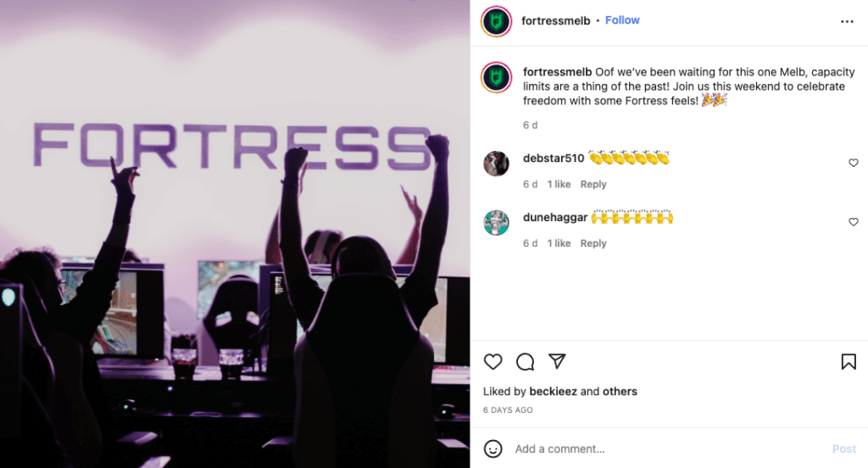Open dunehaggar's profile picture
868x468 pixels.
pyautogui.click(x=496, y=223)
